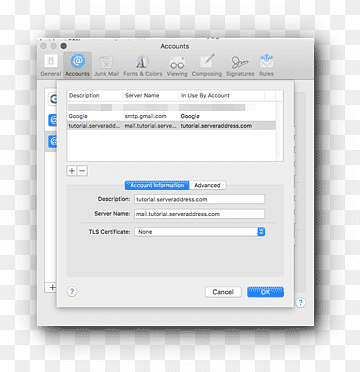The height and width of the screenshot is (372, 360).
Task: Select the Accounts toolbar icon
Action: pyautogui.click(x=77, y=66)
